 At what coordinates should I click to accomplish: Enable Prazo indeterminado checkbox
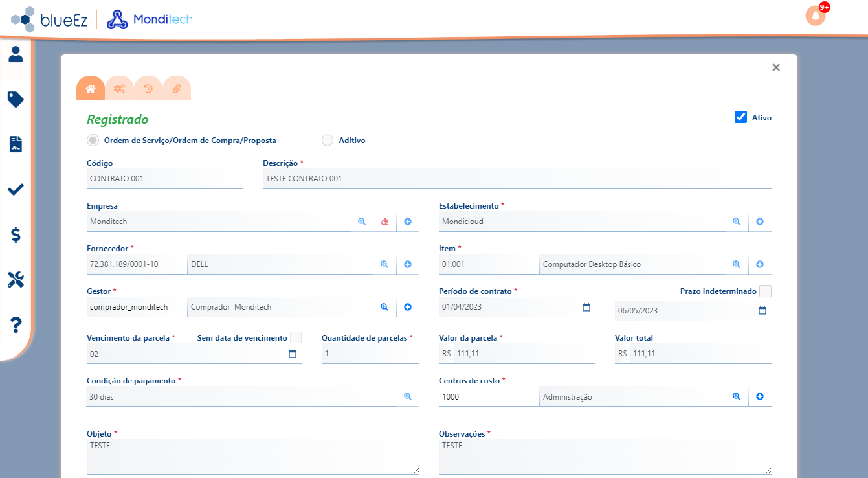tap(765, 291)
